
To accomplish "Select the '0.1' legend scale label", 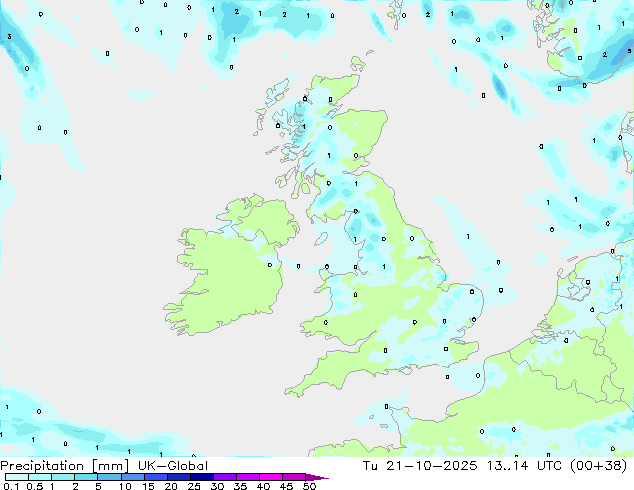I will 11,486.
